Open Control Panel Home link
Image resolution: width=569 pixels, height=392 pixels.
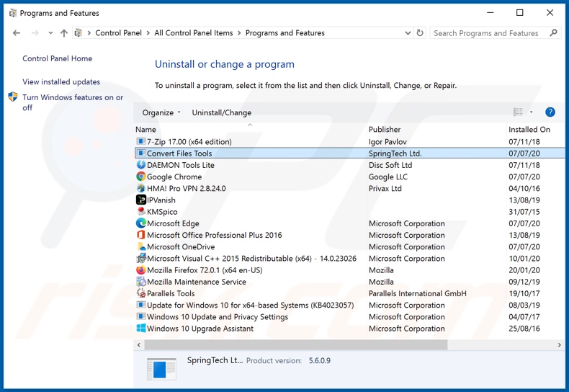[58, 58]
